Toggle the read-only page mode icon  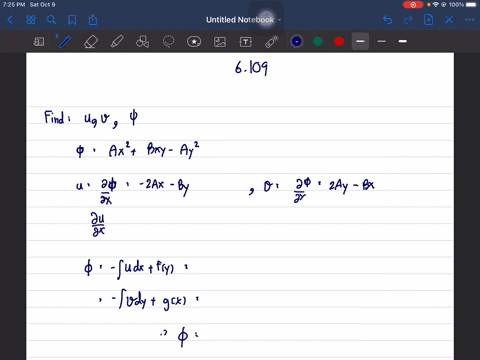39,42
